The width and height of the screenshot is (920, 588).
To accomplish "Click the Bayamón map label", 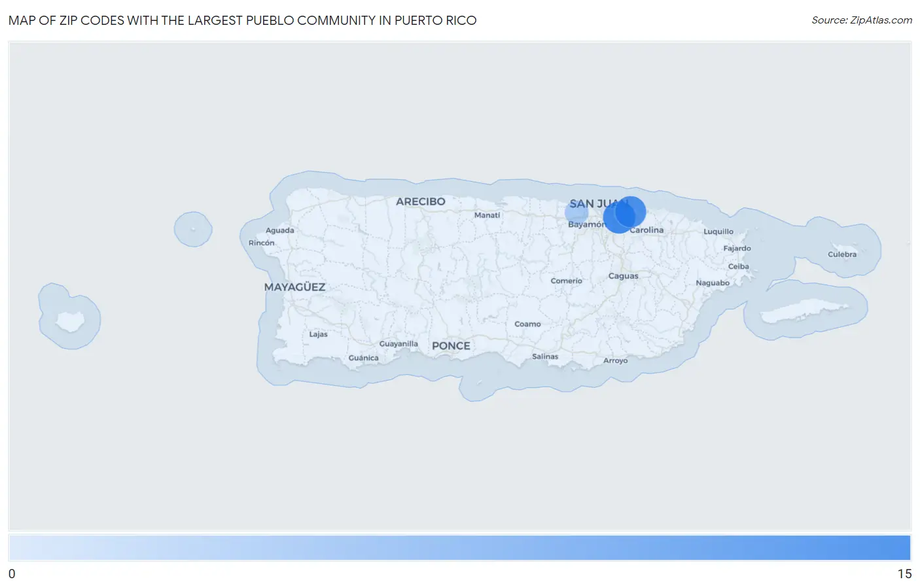I will 586,224.
